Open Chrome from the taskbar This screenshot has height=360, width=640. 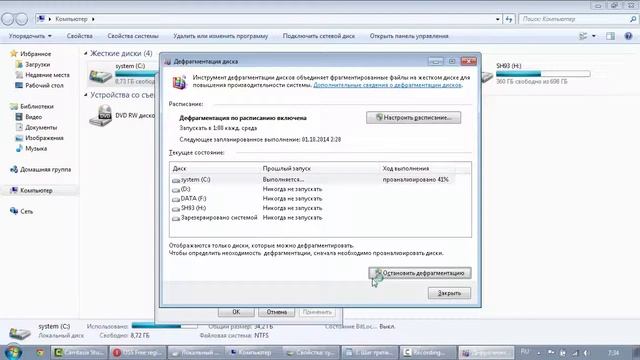point(40,352)
